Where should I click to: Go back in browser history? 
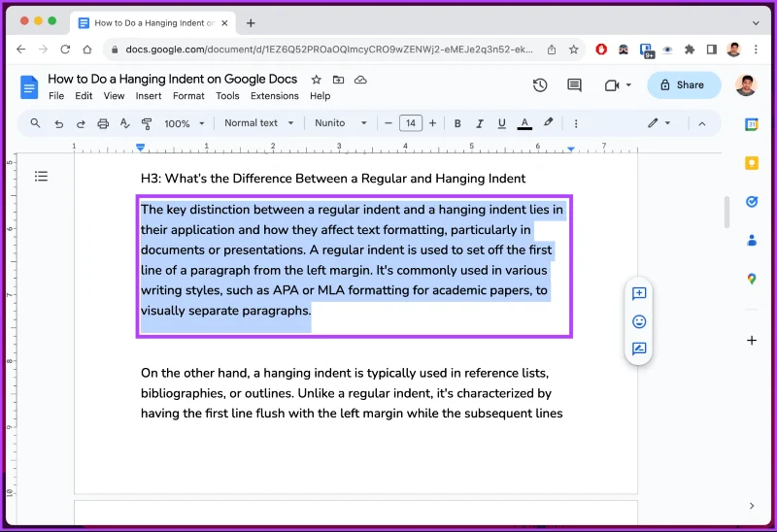click(20, 50)
